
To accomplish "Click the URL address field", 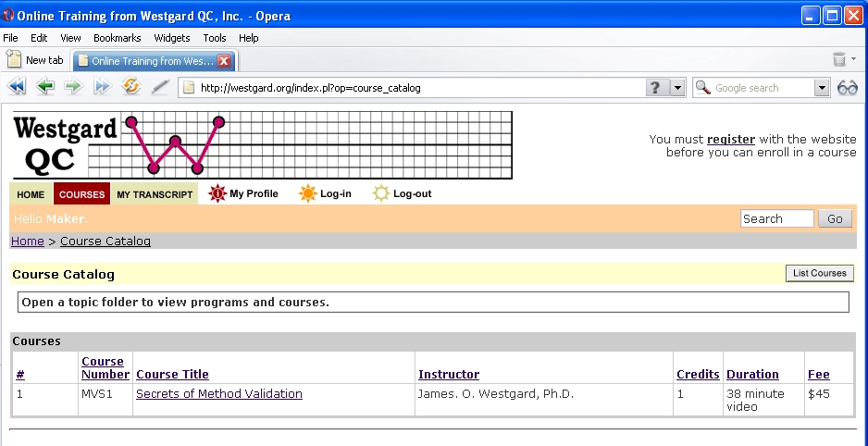I will pyautogui.click(x=421, y=87).
